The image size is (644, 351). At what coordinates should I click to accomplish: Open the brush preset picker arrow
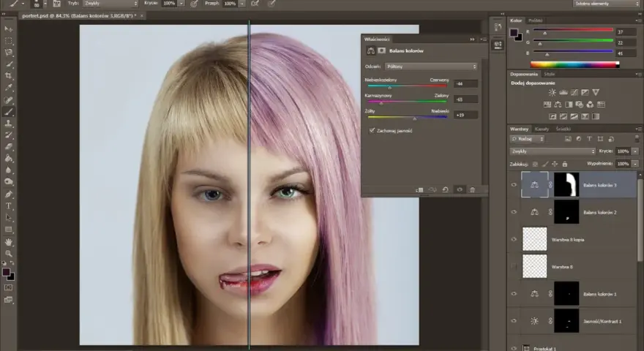[x=45, y=3]
